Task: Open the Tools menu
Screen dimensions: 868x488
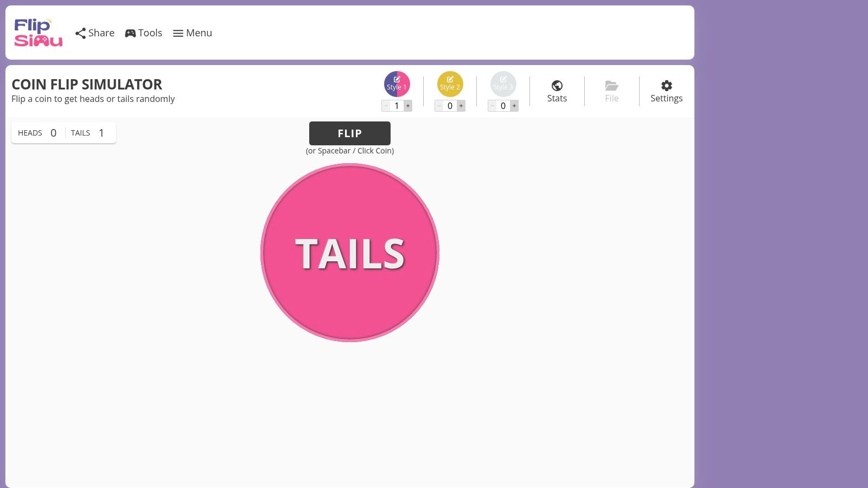Action: pos(144,33)
